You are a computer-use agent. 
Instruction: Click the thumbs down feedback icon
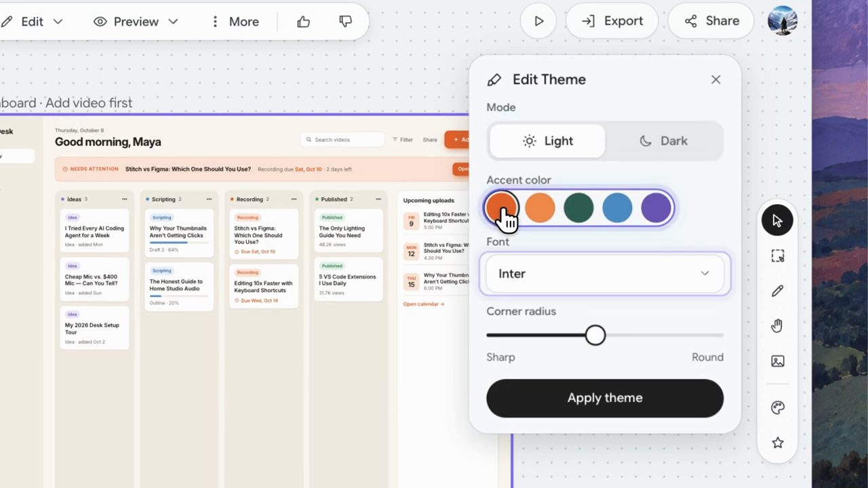tap(345, 22)
